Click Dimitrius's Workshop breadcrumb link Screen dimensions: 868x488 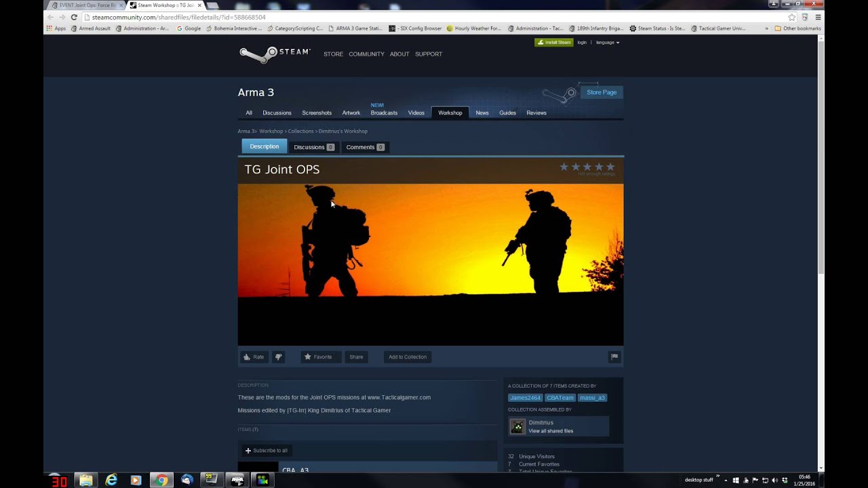tap(343, 131)
